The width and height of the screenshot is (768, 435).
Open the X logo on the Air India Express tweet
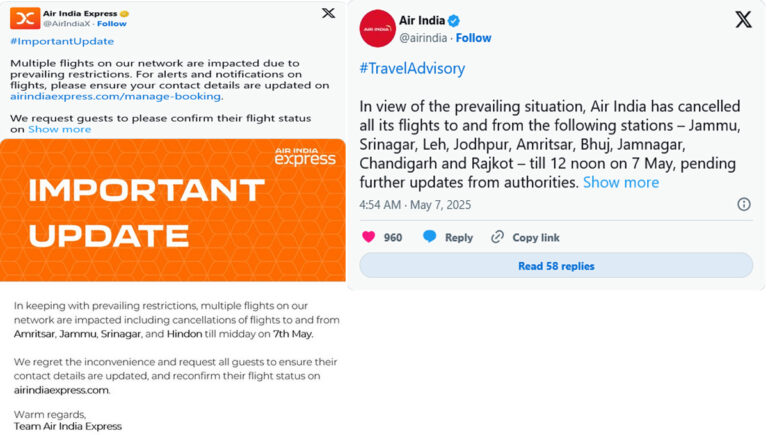[x=328, y=13]
